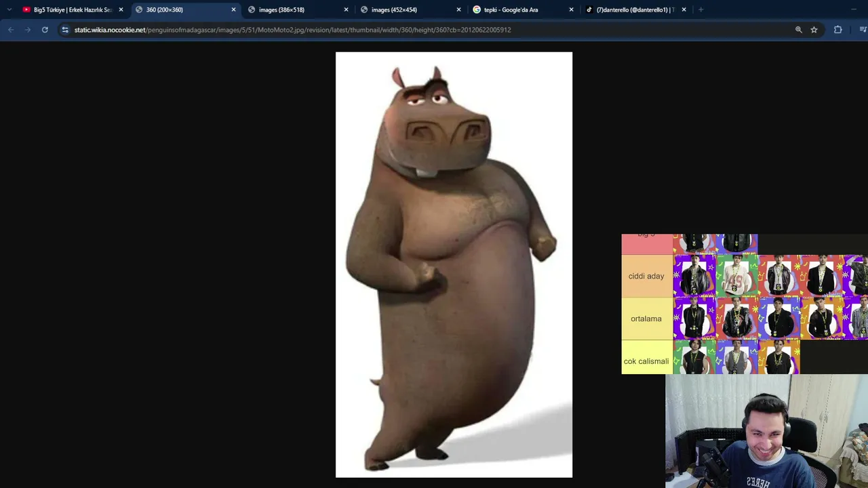Viewport: 868px width, 488px height.
Task: Select the orange card in cok calismali row
Action: (778, 357)
